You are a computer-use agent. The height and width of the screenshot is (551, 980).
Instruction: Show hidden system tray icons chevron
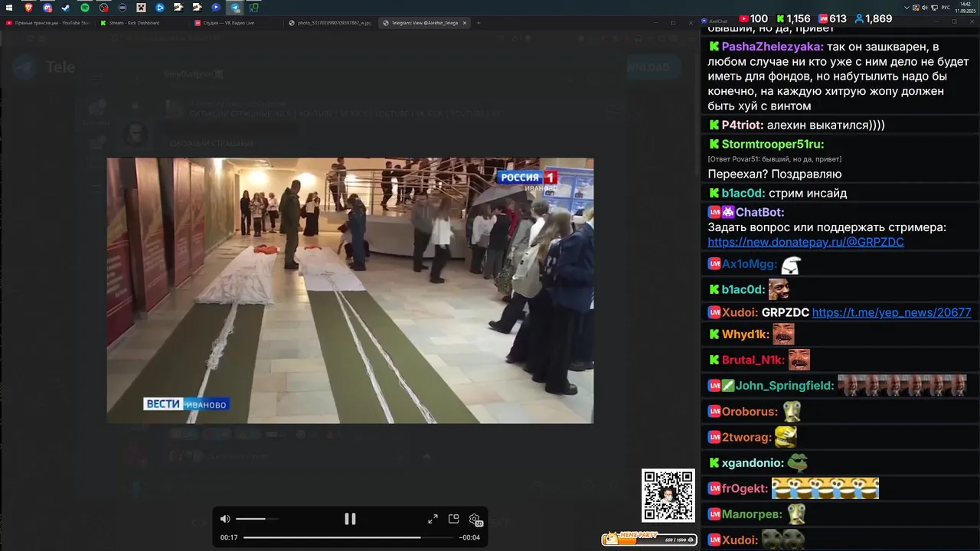coord(907,8)
